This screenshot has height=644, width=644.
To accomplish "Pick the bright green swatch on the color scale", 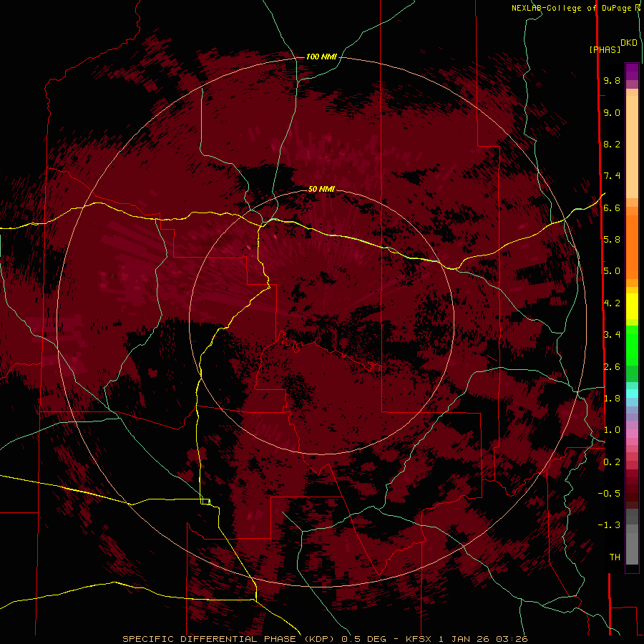I will coord(632,346).
